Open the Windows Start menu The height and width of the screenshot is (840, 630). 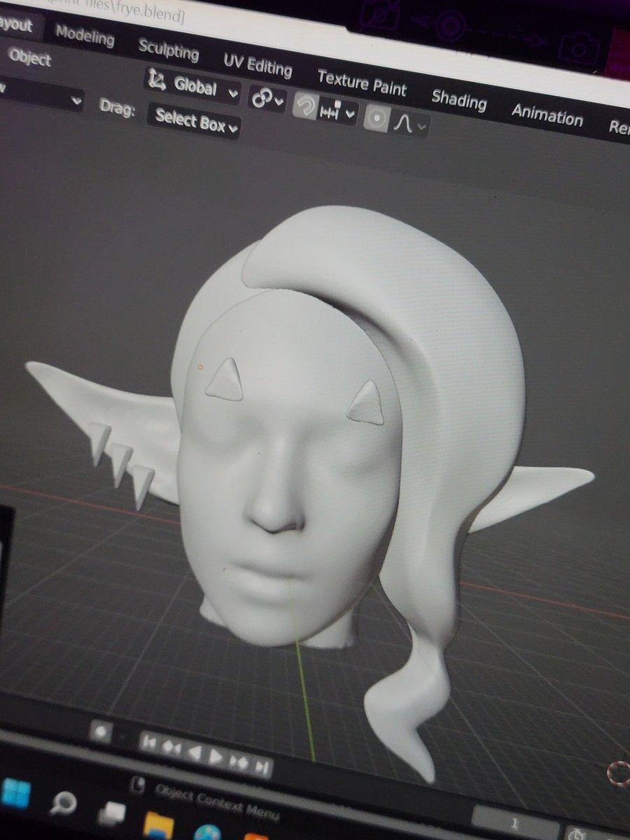point(15,794)
